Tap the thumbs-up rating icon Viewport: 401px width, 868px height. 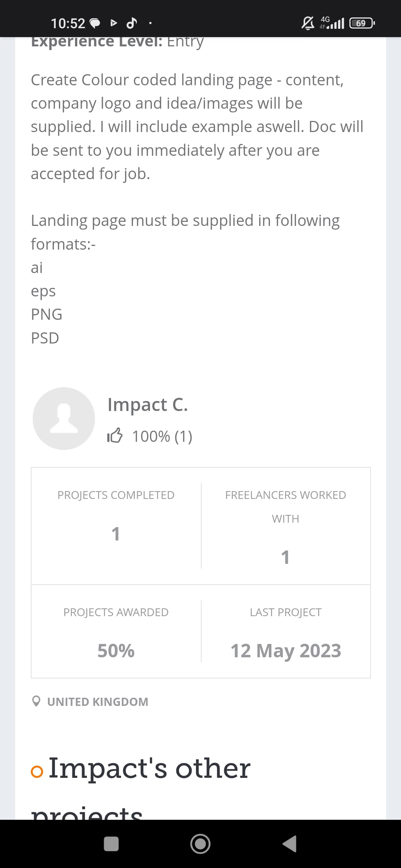115,436
